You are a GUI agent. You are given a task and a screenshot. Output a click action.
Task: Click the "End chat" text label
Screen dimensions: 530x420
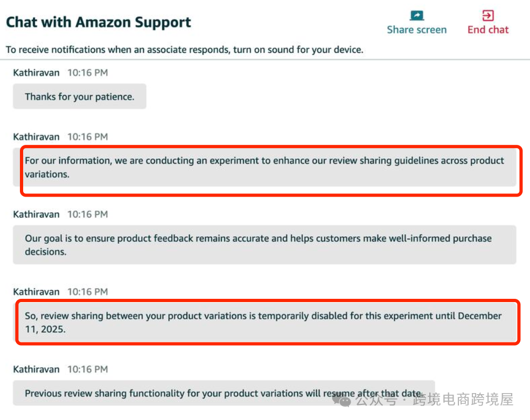point(488,30)
